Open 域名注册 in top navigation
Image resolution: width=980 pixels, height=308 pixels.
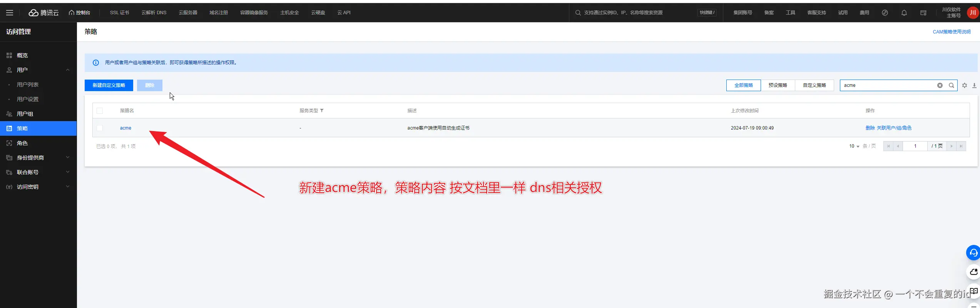(219, 13)
